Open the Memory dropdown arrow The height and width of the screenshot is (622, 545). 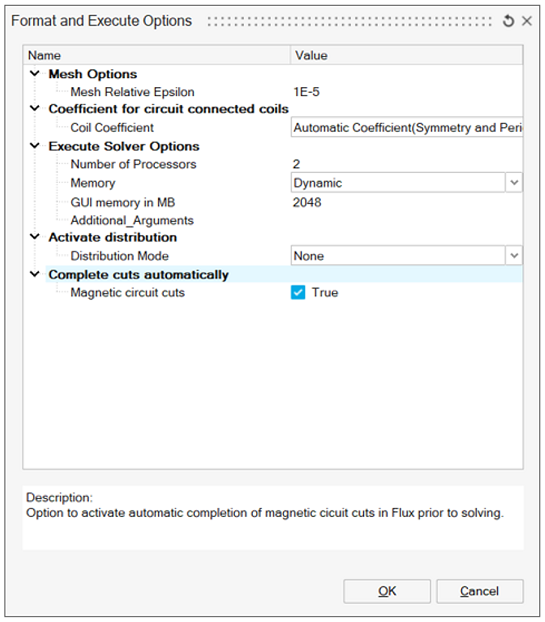514,182
